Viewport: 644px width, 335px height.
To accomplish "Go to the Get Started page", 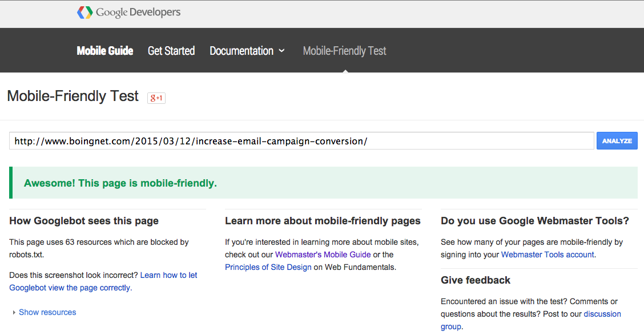I will 171,51.
